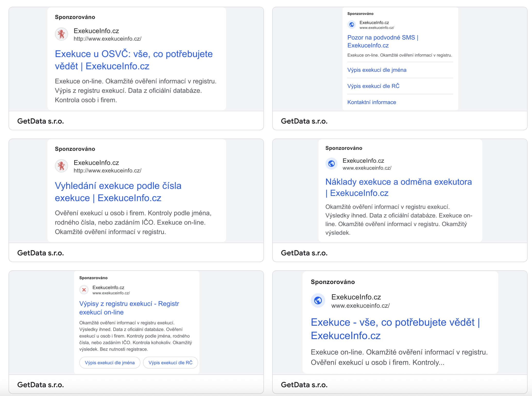
Task: Click URL http://www.exekuceinfo.cz/ in OSVČ ad
Action: click(107, 39)
